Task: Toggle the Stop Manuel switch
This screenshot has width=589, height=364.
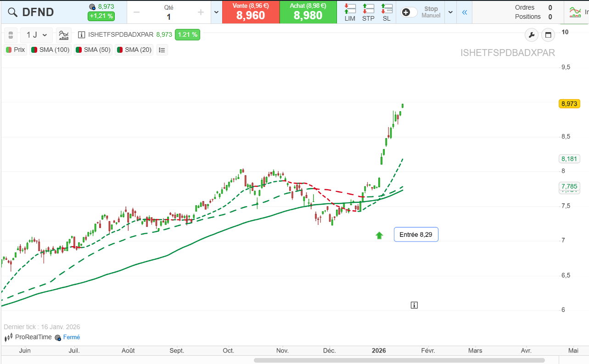Action: 409,12
